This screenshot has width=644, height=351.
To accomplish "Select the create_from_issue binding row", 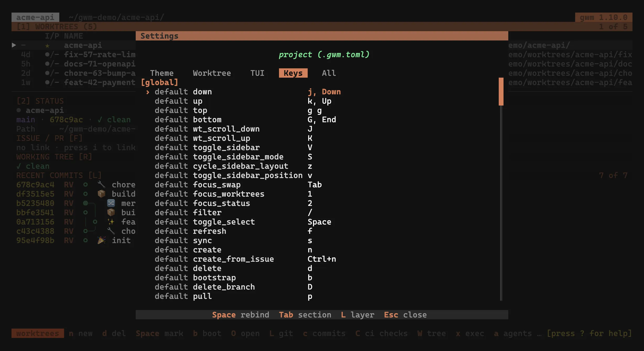I will pyautogui.click(x=317, y=259).
